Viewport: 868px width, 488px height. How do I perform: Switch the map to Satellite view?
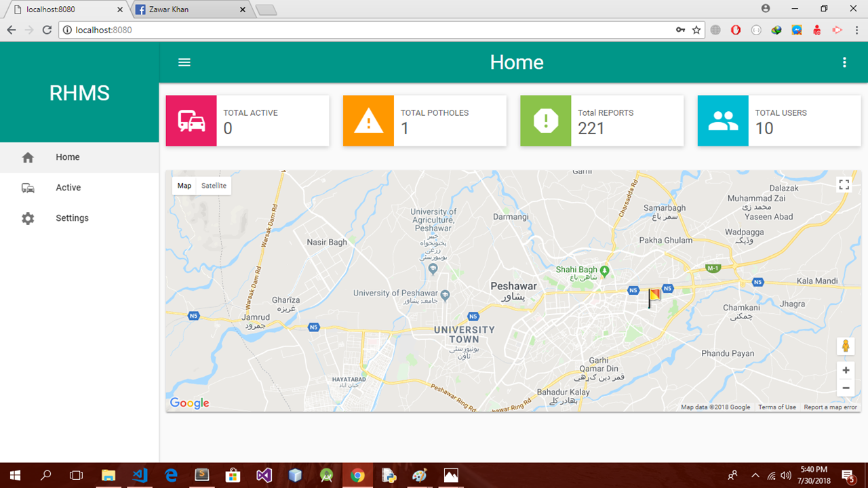(214, 185)
